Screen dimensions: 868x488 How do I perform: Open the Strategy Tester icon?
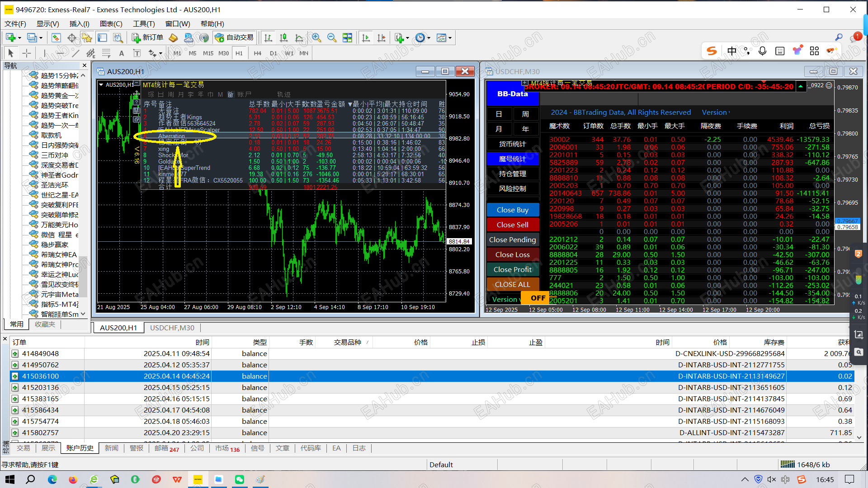pos(118,38)
